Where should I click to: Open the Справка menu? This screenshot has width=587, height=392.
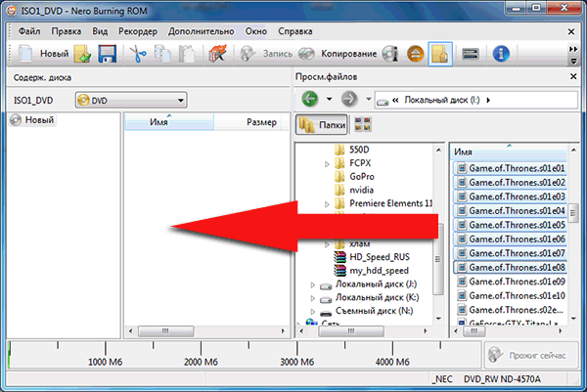(295, 31)
